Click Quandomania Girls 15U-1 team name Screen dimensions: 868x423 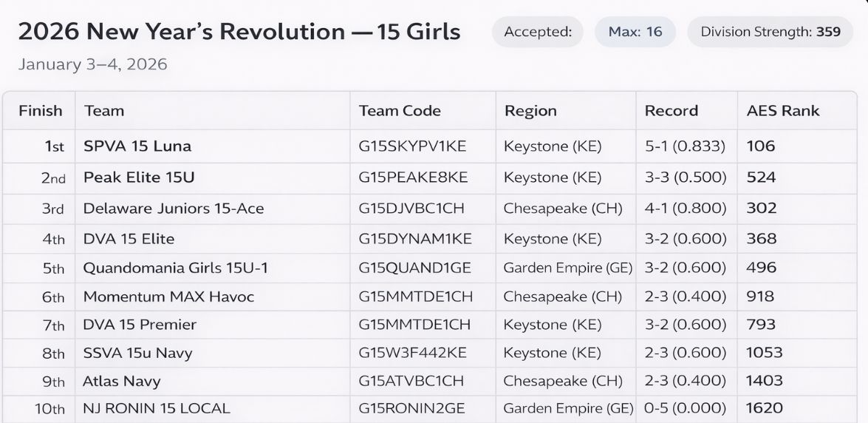[175, 268]
